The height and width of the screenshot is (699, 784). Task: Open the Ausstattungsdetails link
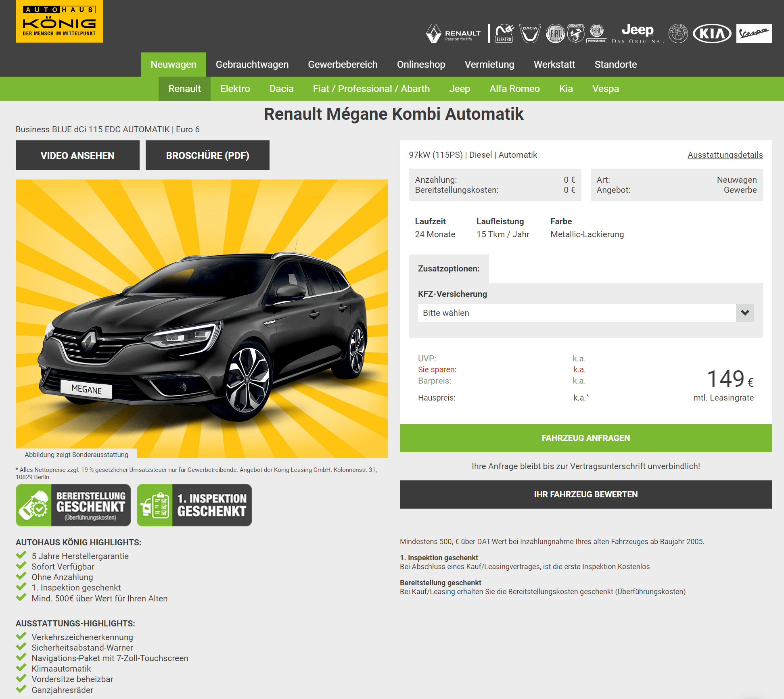pos(725,155)
